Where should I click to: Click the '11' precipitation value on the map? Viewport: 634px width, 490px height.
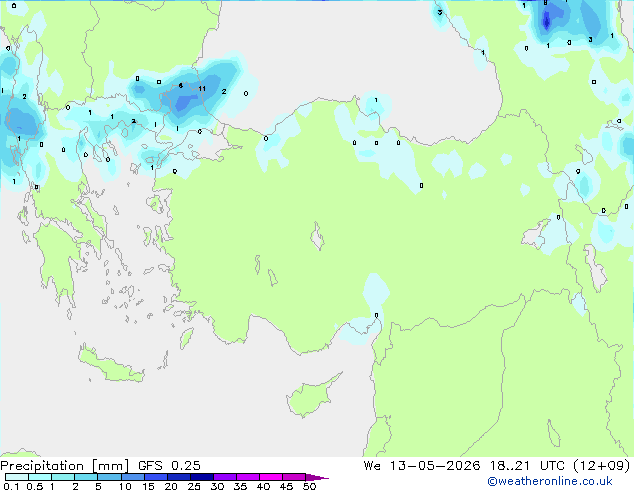coord(202,89)
